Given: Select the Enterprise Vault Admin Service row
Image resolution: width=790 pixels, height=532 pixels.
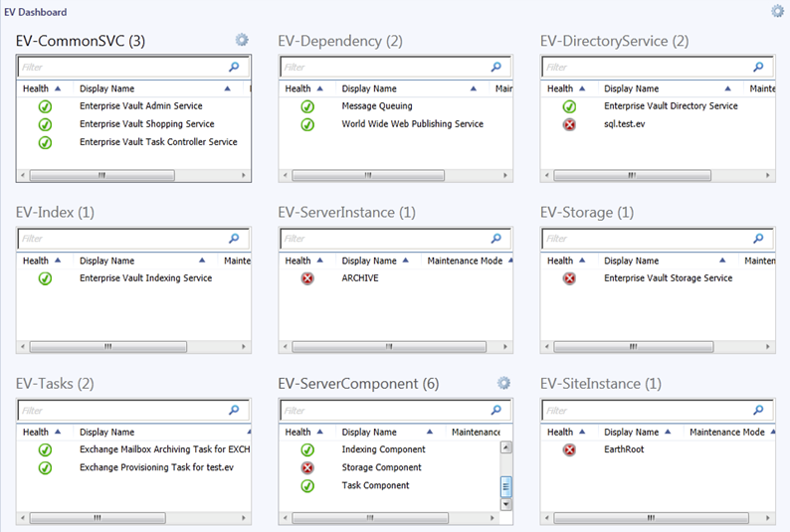Looking at the screenshot, I should coord(134,106).
